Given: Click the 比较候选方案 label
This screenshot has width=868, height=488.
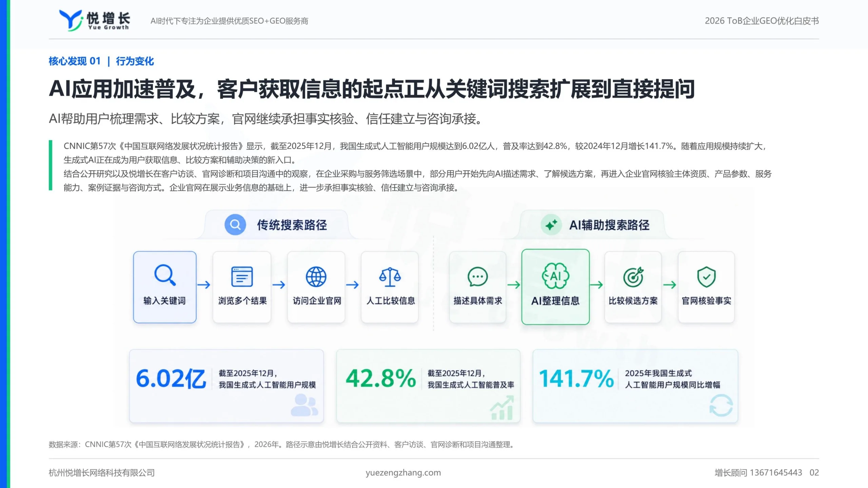Looking at the screenshot, I should (x=633, y=301).
